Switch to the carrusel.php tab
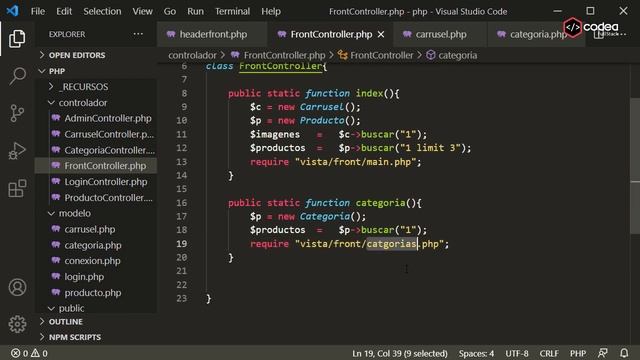The image size is (640, 360). 440,35
